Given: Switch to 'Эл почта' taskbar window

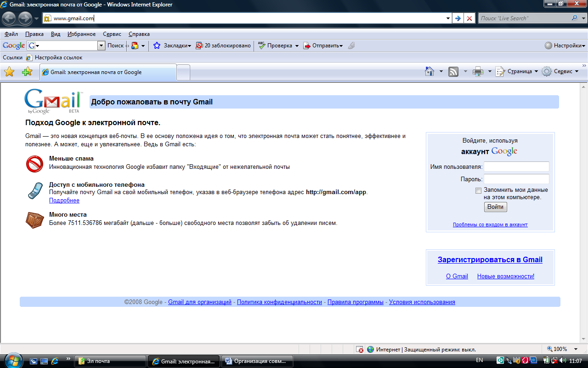Looking at the screenshot, I should (x=110, y=361).
